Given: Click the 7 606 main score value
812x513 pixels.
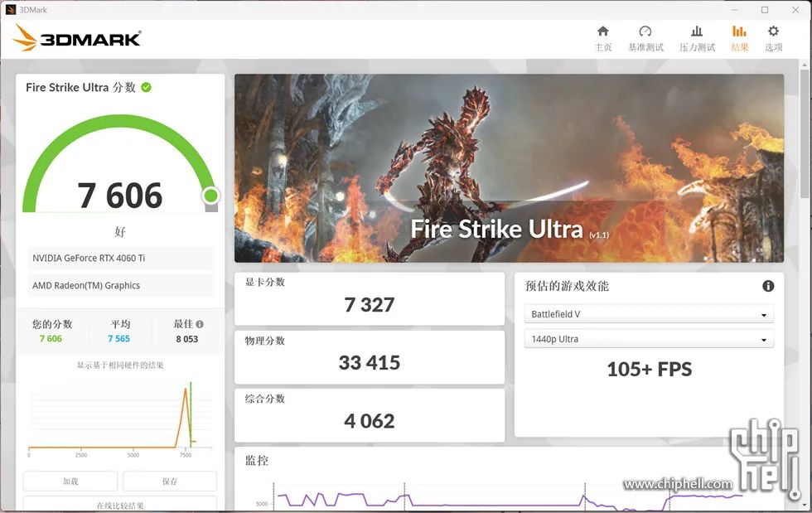Looking at the screenshot, I should pos(120,196).
